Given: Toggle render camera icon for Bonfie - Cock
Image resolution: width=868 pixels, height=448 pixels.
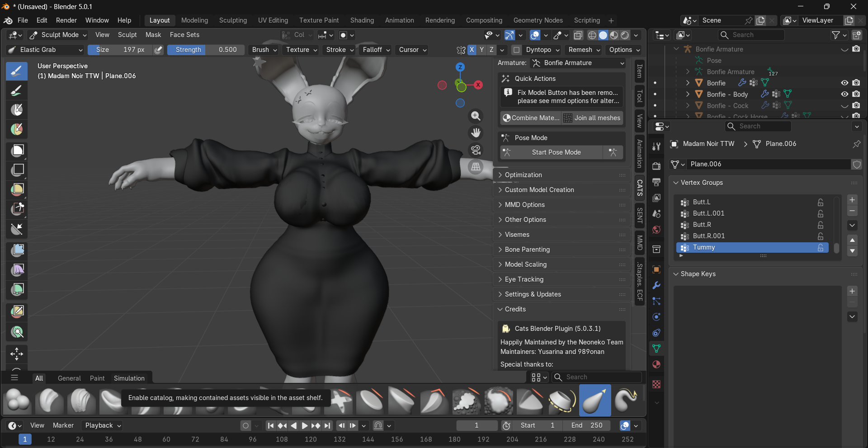Looking at the screenshot, I should click(x=856, y=105).
